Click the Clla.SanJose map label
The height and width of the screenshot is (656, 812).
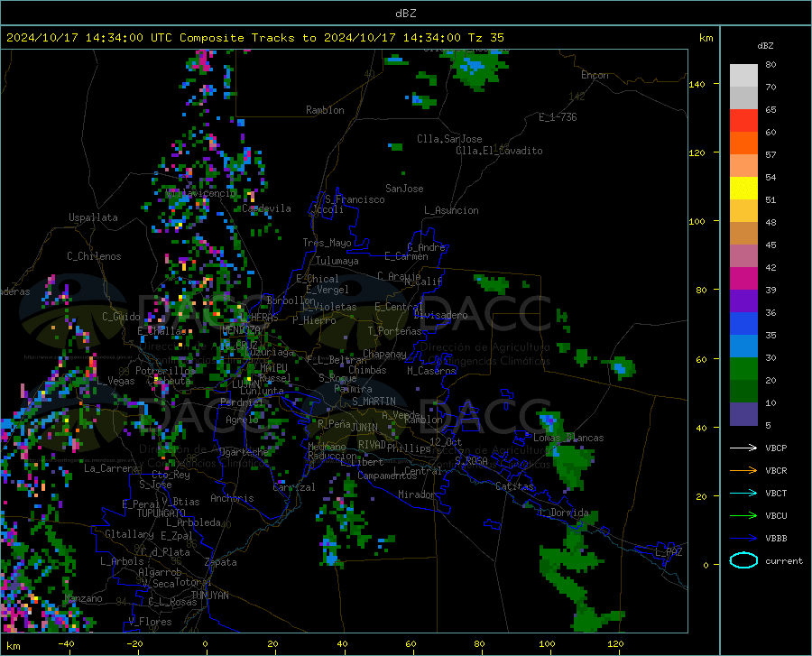point(449,139)
